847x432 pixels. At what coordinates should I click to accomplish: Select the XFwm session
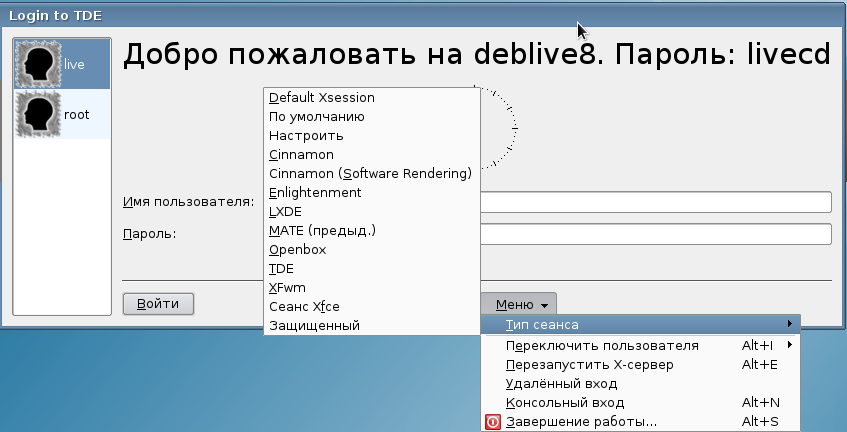(x=372, y=287)
